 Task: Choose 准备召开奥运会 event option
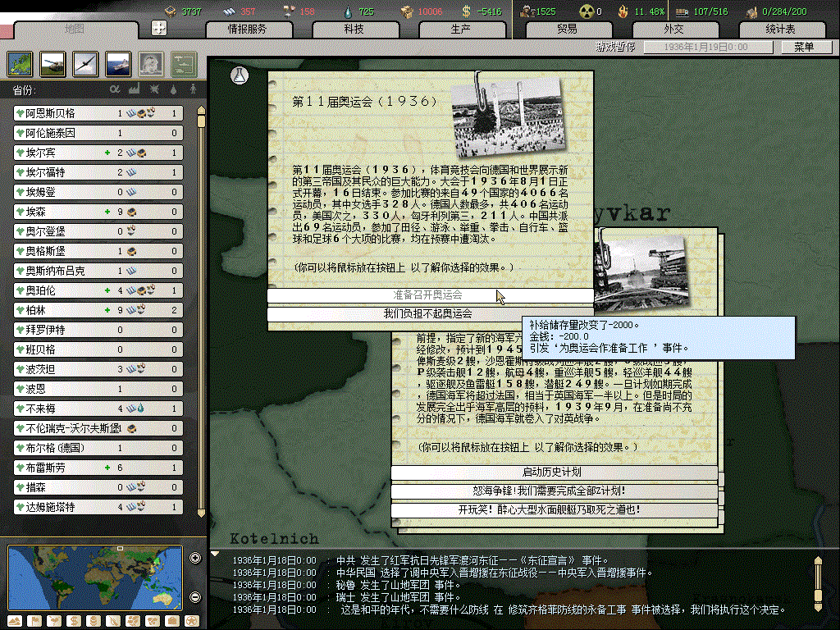click(429, 294)
